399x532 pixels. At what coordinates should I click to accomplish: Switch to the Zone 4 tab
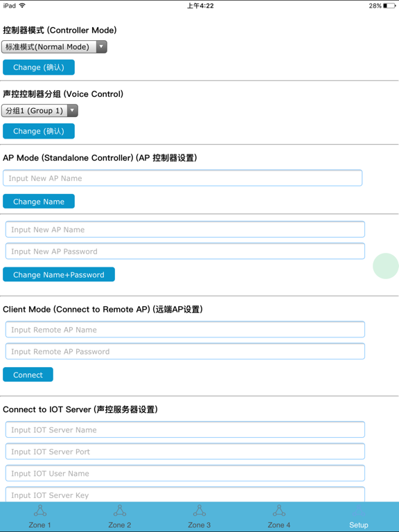[279, 517]
